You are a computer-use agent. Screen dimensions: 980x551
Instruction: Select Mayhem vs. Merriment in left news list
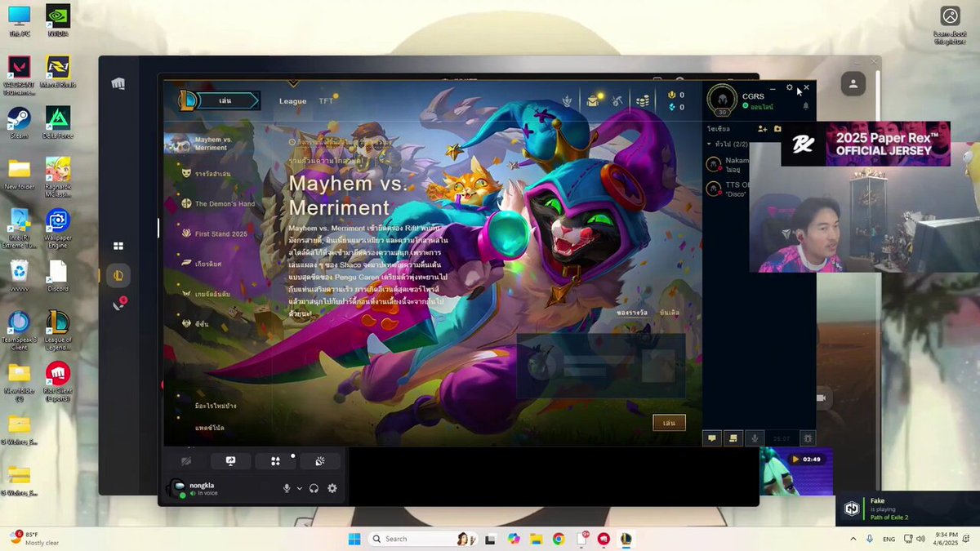pos(214,144)
